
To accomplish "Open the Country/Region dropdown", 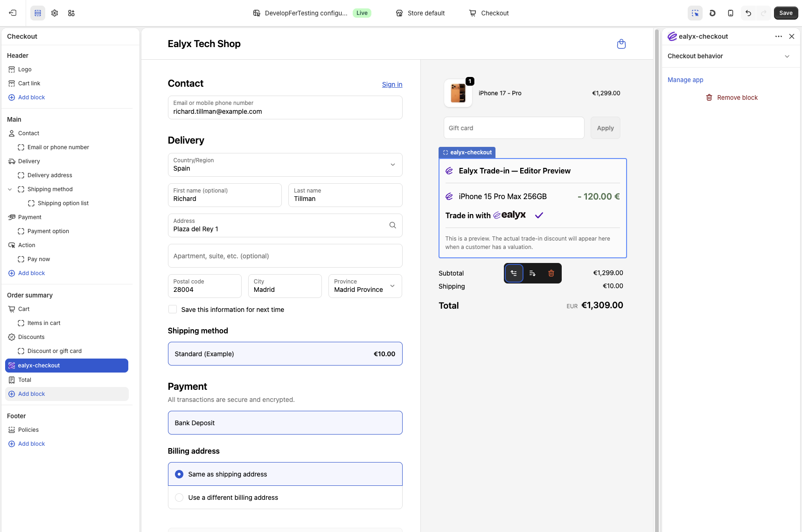I will (285, 165).
